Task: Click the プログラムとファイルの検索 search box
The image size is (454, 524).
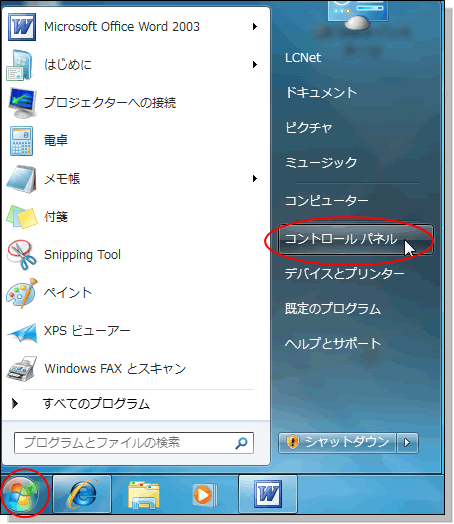Action: click(x=134, y=443)
